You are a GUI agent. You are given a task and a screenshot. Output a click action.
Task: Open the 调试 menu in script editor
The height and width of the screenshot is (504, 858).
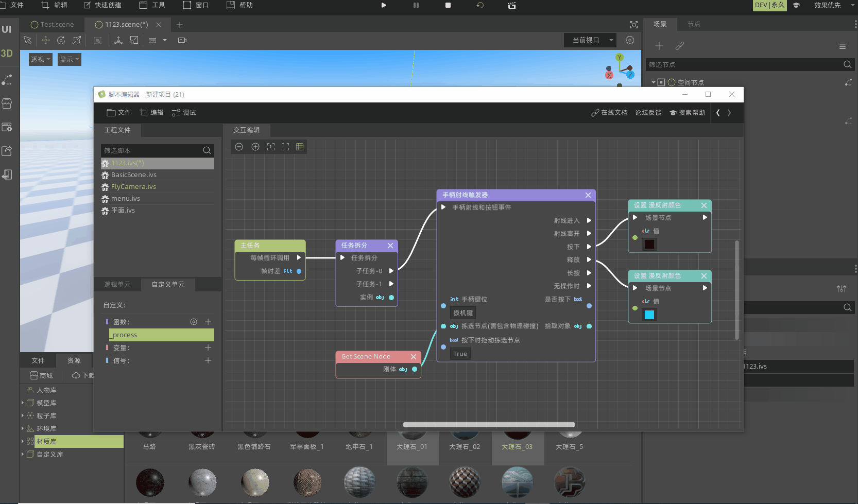pos(184,113)
